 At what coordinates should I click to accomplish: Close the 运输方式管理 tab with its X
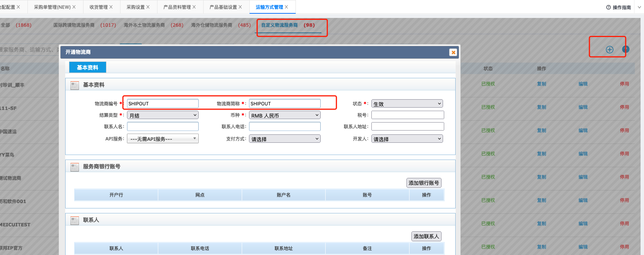(x=286, y=7)
